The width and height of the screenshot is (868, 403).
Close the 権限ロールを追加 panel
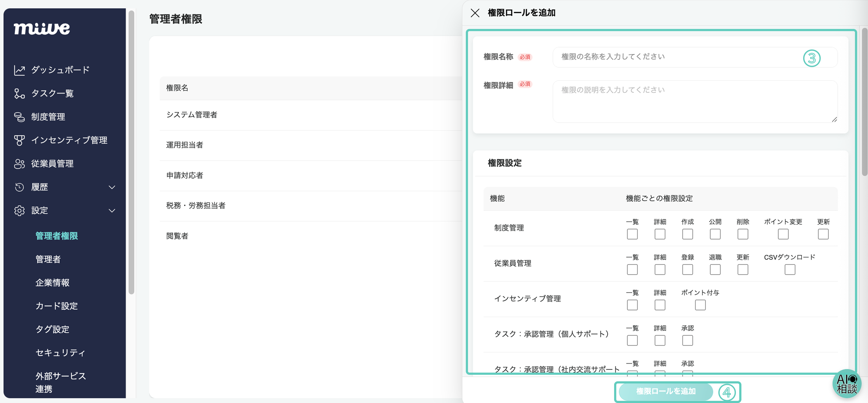(x=475, y=13)
